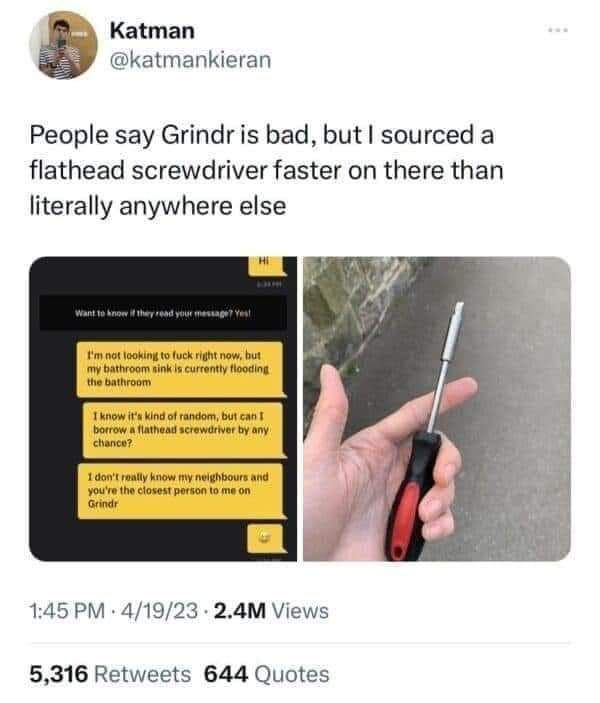The height and width of the screenshot is (703, 600).
Task: Open the three-dot more options menu
Action: coord(558,30)
